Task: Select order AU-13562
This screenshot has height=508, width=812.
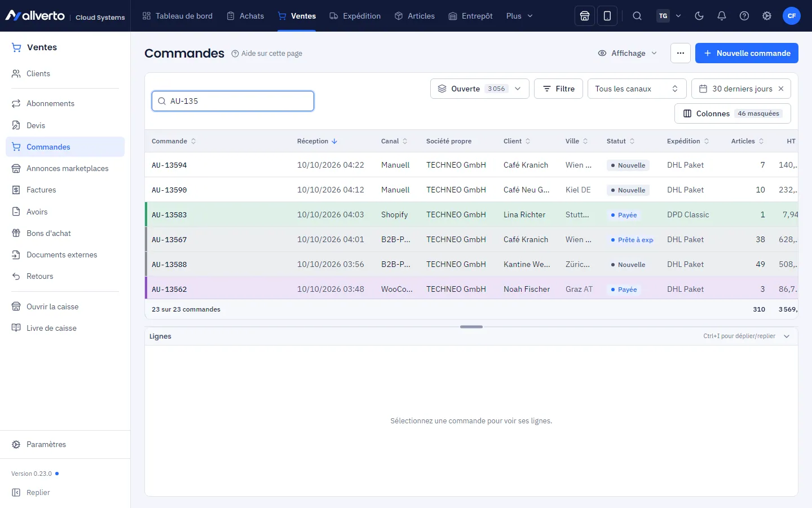Action: click(x=471, y=289)
